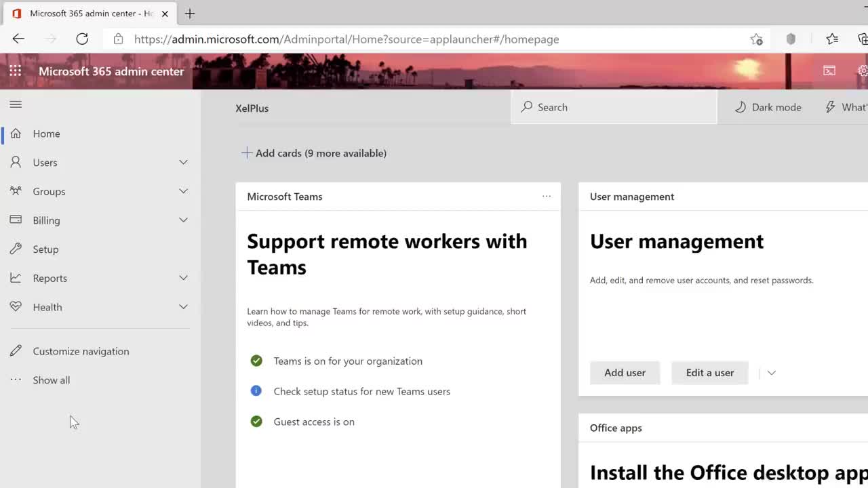Click the Edit a user button
Image resolution: width=868 pixels, height=488 pixels.
[x=710, y=373]
